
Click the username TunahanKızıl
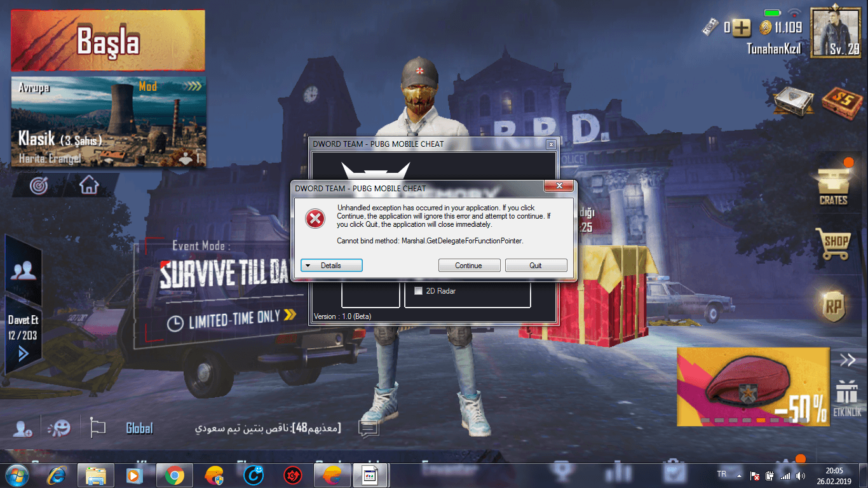tap(774, 49)
